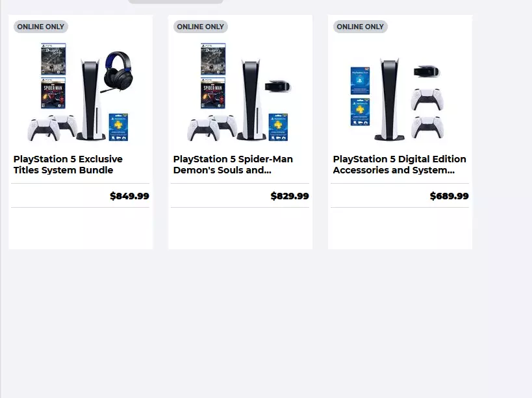Click the Spider-Man game cover in first bundle
This screenshot has height=398, width=532.
coord(53,93)
